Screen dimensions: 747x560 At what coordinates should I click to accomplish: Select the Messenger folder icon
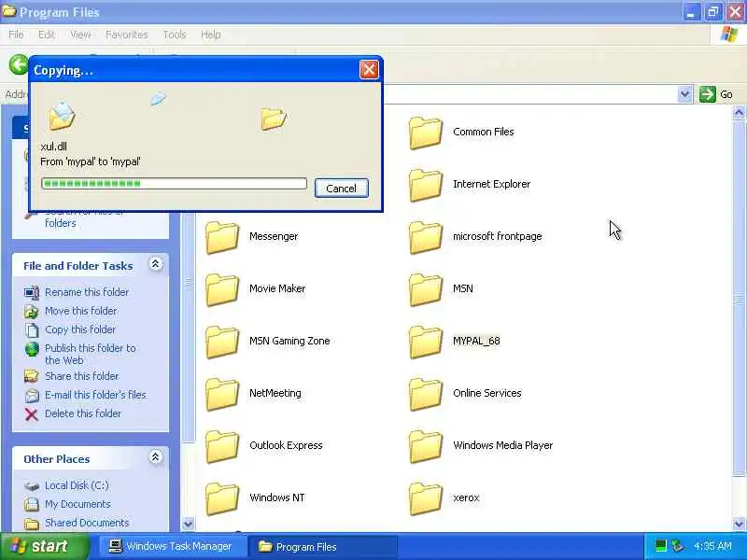click(222, 238)
